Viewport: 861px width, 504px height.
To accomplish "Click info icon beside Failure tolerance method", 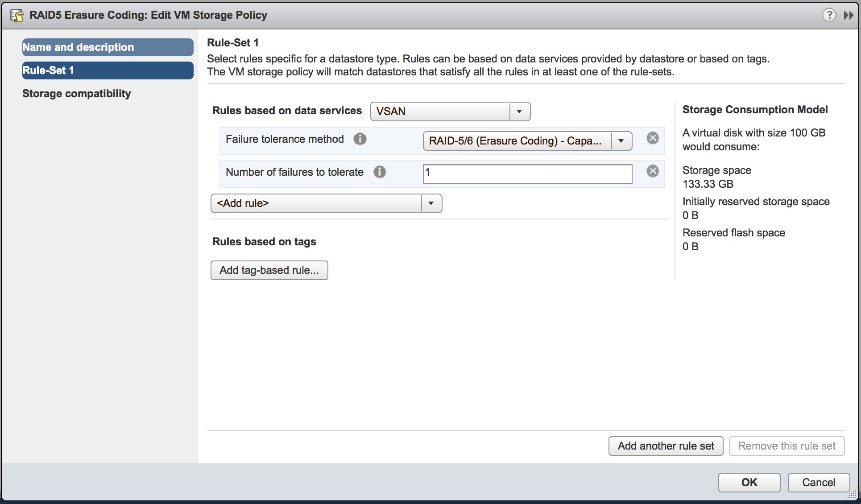I will (x=360, y=139).
